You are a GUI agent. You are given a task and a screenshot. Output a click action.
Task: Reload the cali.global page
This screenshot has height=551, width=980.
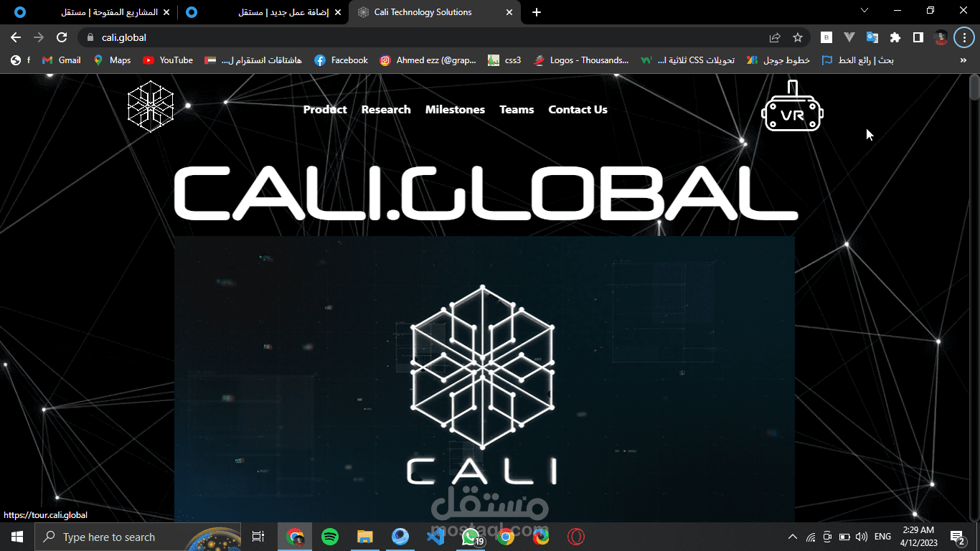coord(62,37)
